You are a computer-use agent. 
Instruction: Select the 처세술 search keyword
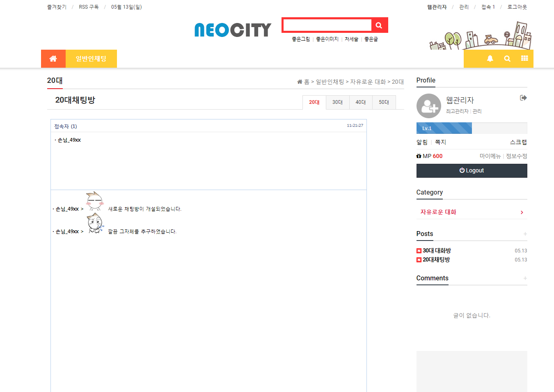[352, 39]
